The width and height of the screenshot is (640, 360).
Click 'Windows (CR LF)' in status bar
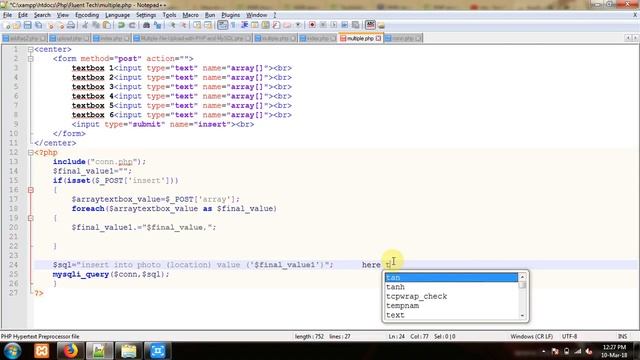click(x=531, y=336)
